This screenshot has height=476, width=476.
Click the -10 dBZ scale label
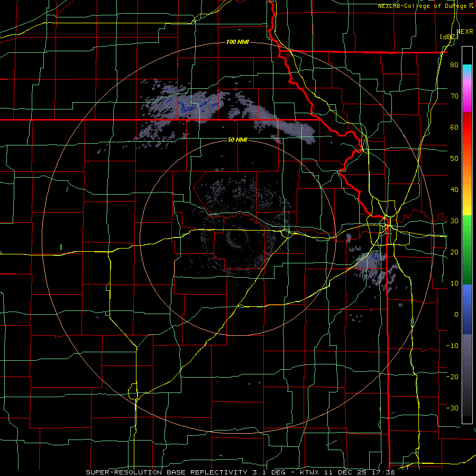point(452,346)
